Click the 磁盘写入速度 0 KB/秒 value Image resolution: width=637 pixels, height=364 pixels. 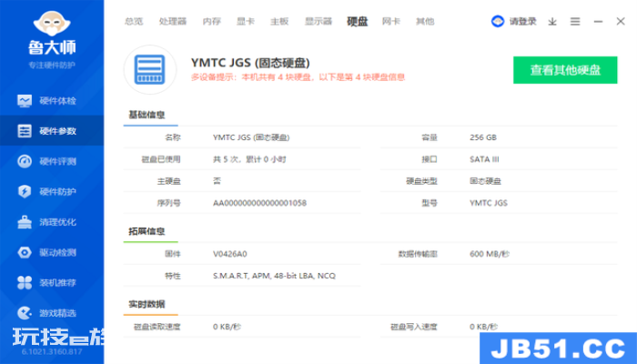(483, 327)
